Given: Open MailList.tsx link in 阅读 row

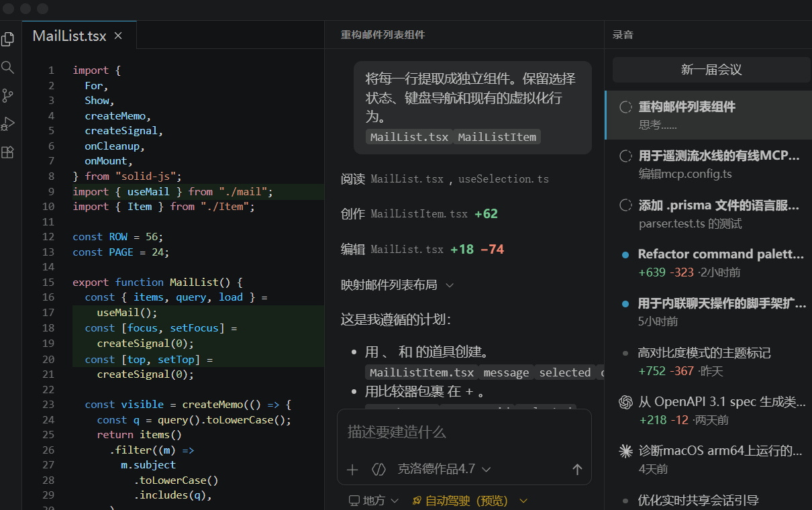Looking at the screenshot, I should (x=407, y=179).
